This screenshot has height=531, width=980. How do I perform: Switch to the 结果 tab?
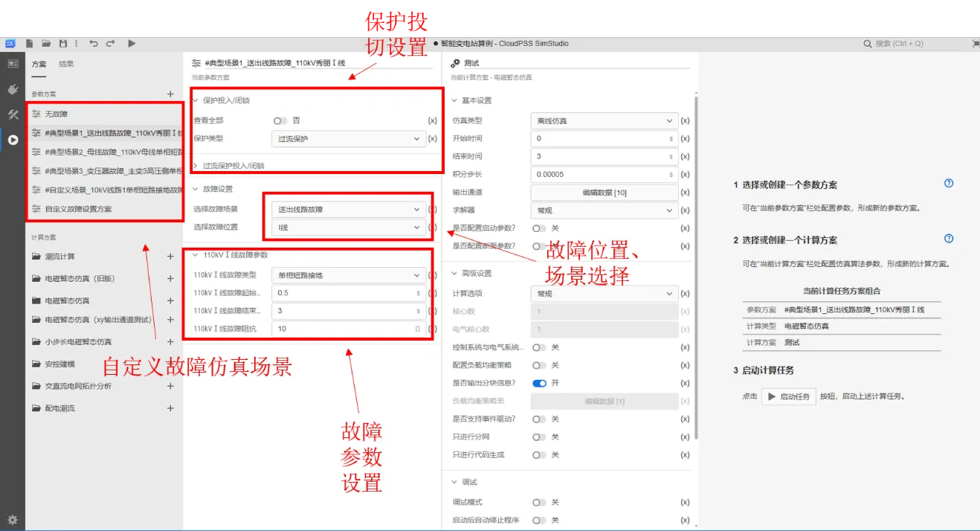pos(66,64)
